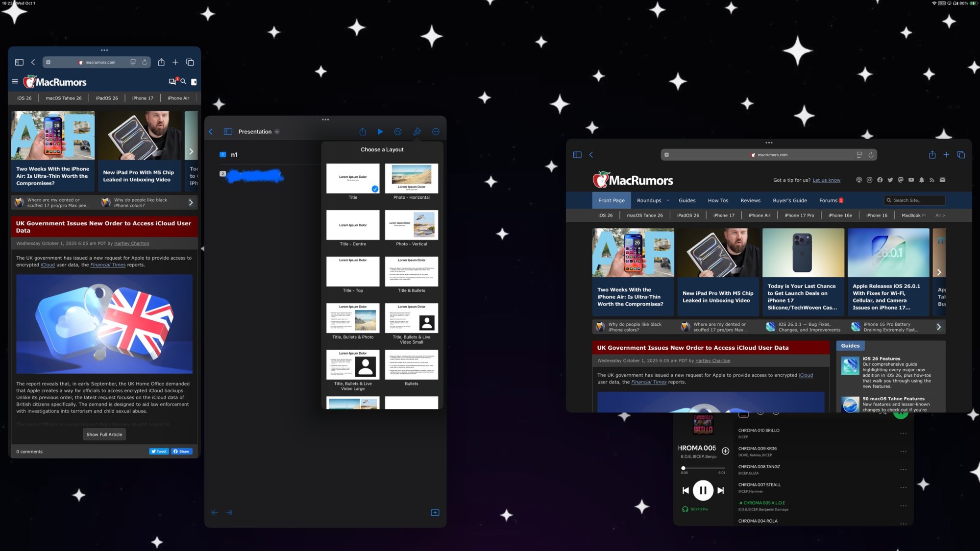
Task: Expand the Presentation title dropdown
Action: pos(277,132)
